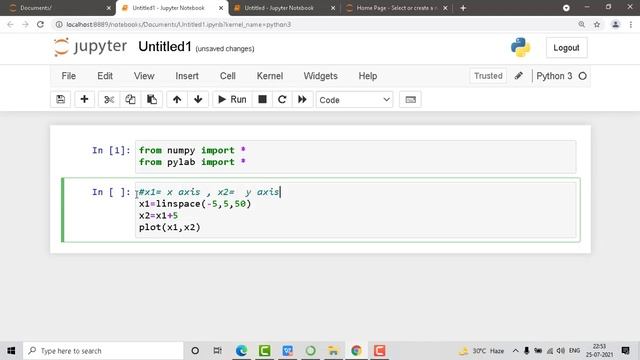
Task: Switch to the Home Page browser tab
Action: 396,8
